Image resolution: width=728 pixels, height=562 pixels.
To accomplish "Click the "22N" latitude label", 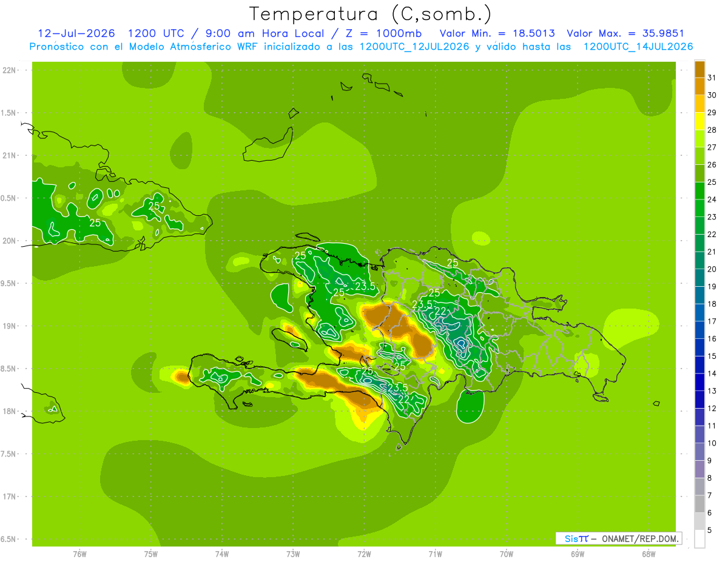I will (x=9, y=70).
